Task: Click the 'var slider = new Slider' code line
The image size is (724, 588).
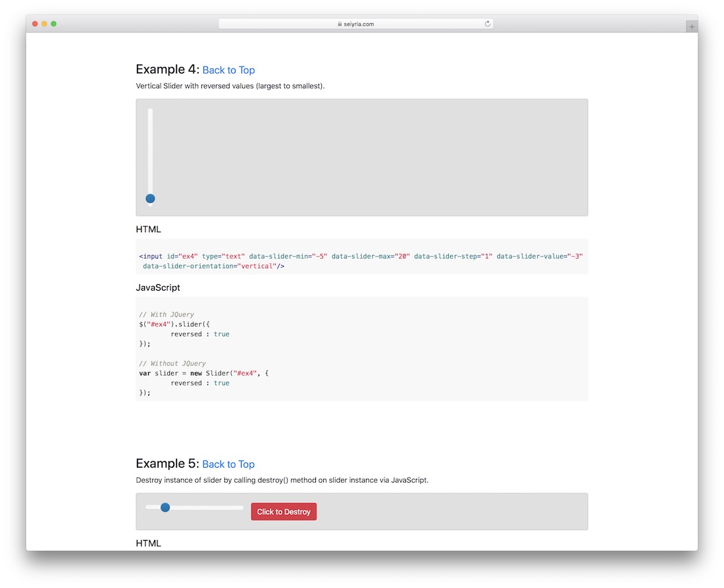Action: tap(203, 373)
